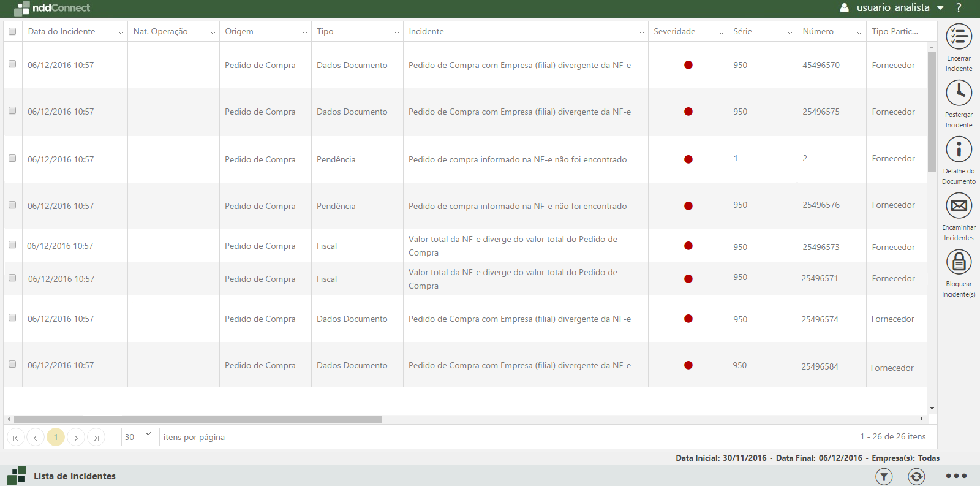
Task: Jump to the last page button
Action: (96, 437)
